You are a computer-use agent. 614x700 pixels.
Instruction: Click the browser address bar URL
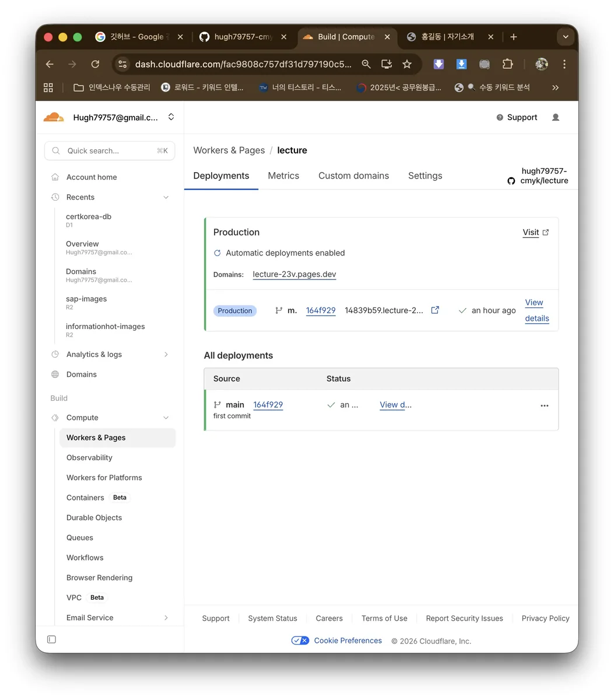[243, 64]
